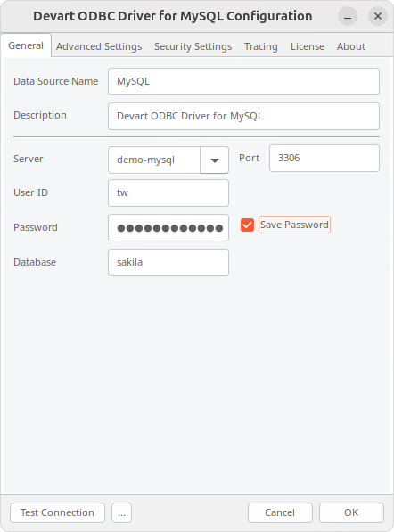Click the Cancel button

click(x=280, y=512)
